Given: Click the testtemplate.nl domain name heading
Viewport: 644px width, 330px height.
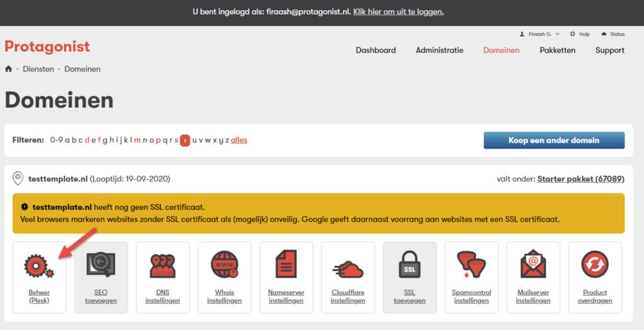Looking at the screenshot, I should coord(58,179).
